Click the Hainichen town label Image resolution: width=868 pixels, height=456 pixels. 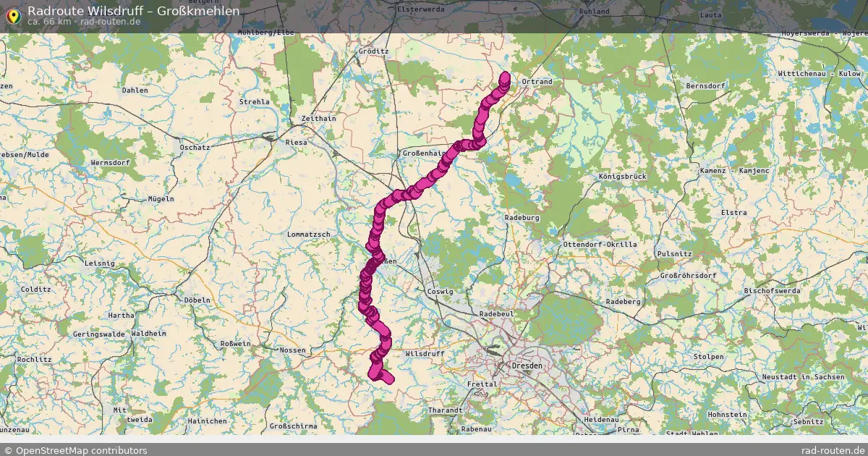(x=207, y=421)
